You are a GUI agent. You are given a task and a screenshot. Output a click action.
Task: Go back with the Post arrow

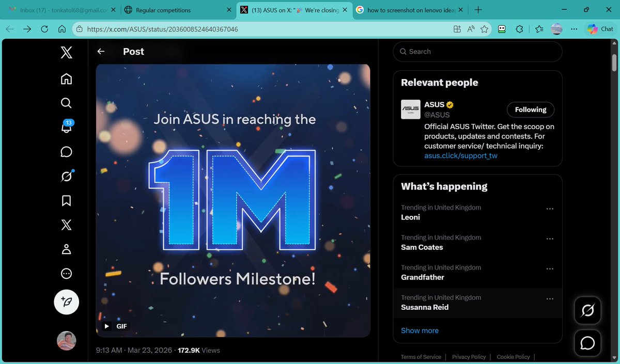pyautogui.click(x=101, y=52)
